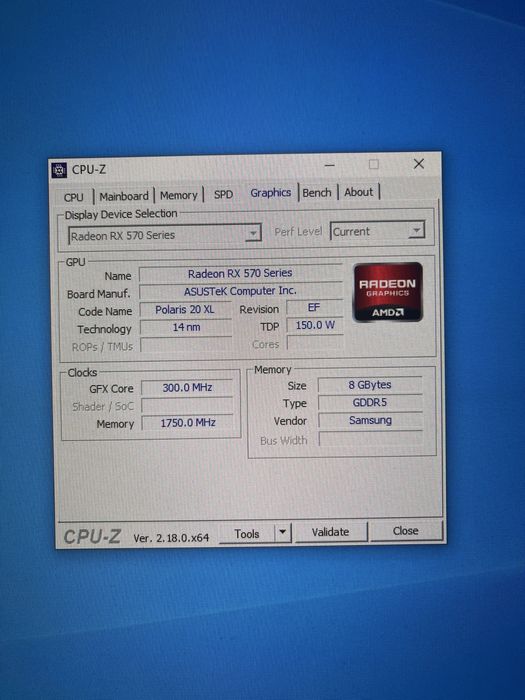Click the revision value EF

tap(314, 308)
